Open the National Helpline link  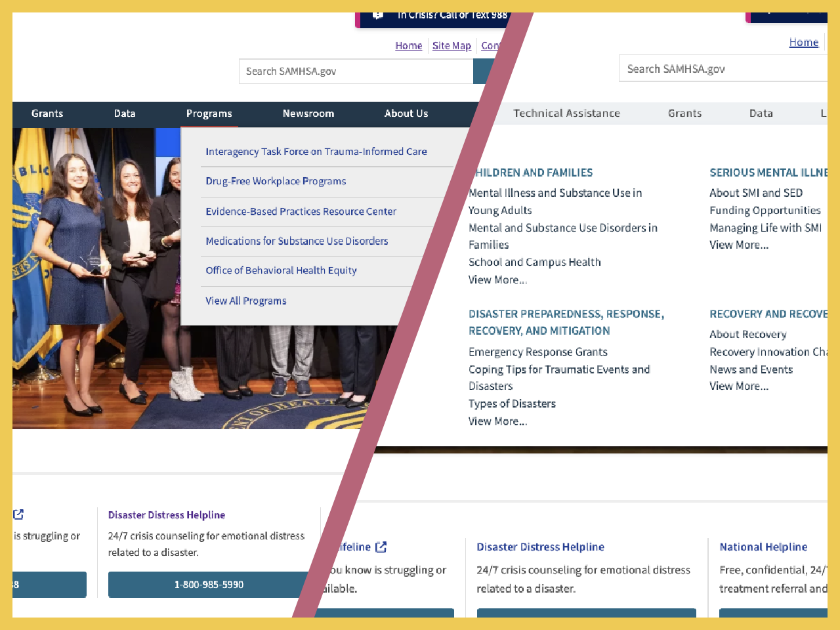pos(763,547)
